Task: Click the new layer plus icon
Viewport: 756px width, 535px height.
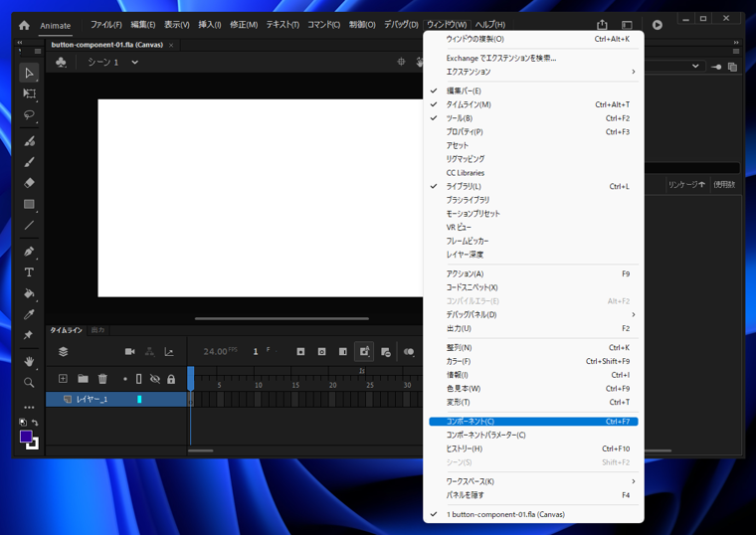Action: (63, 379)
